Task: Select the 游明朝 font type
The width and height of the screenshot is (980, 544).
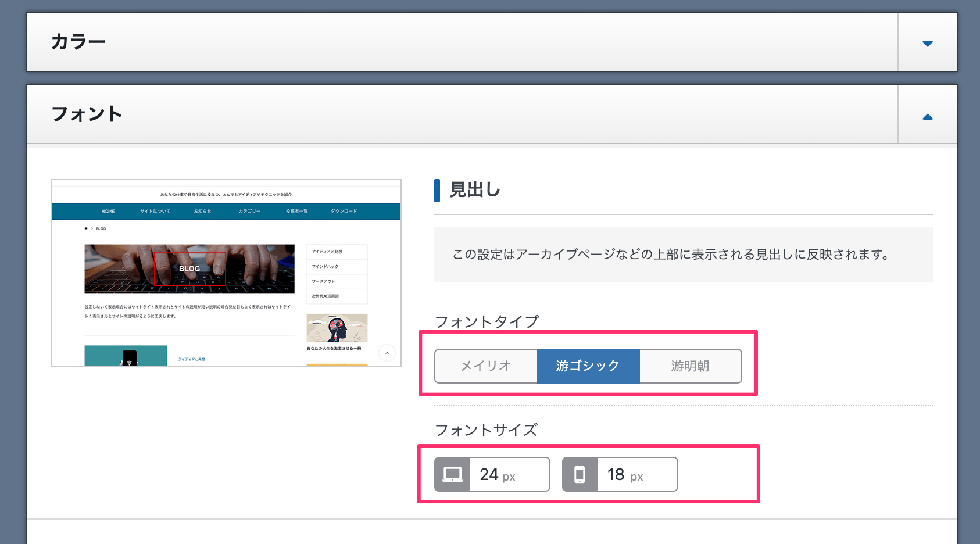Action: click(x=691, y=366)
